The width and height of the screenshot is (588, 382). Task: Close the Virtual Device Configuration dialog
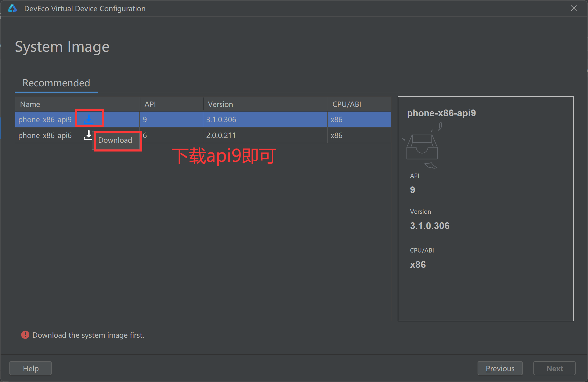[x=574, y=9]
